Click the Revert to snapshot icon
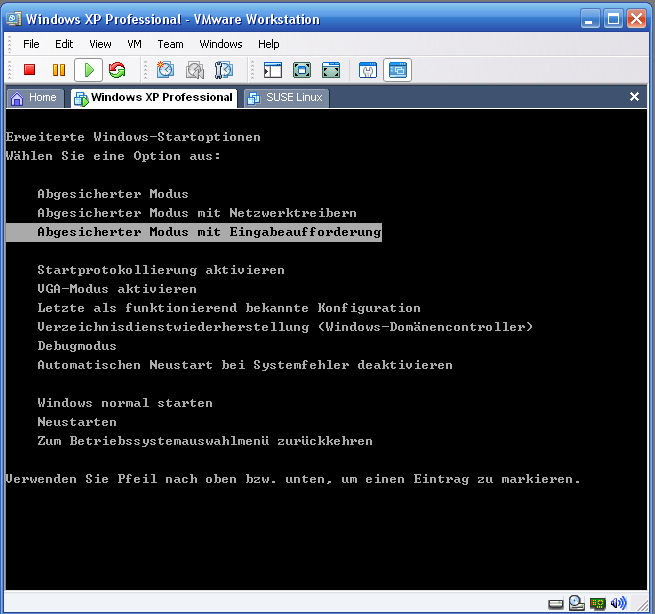The image size is (655, 614). click(195, 70)
